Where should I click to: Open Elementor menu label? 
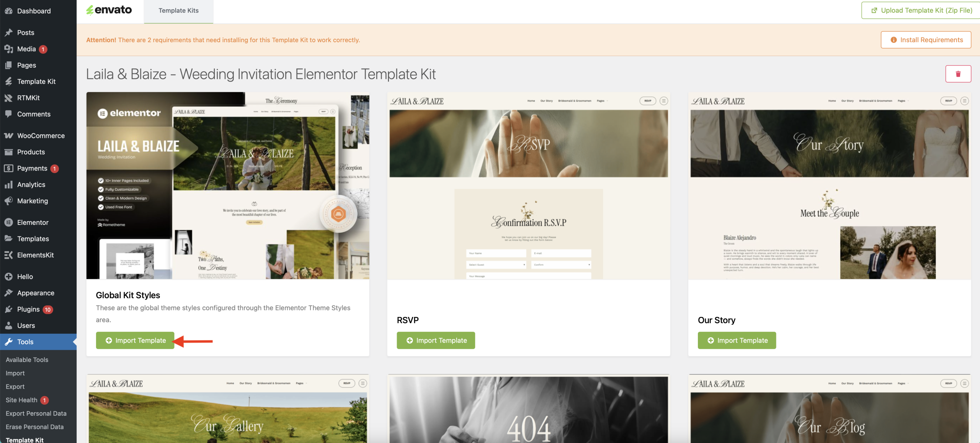[x=33, y=223]
